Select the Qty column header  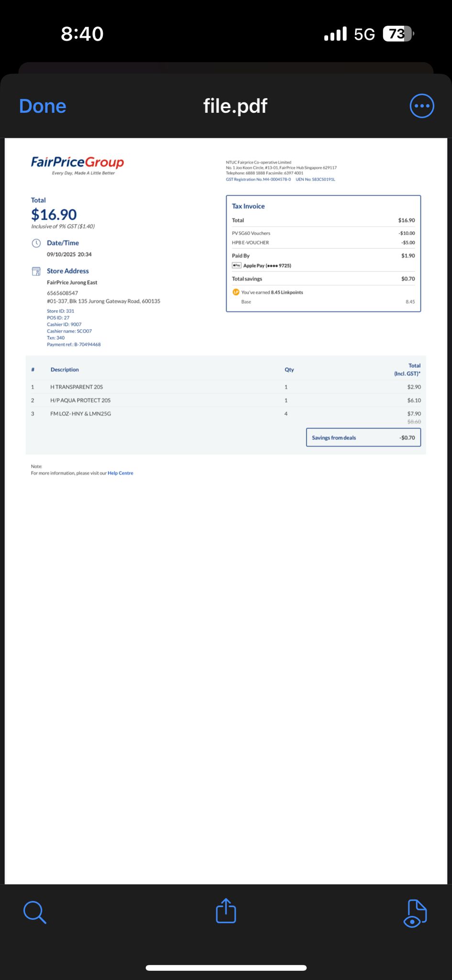pyautogui.click(x=289, y=369)
